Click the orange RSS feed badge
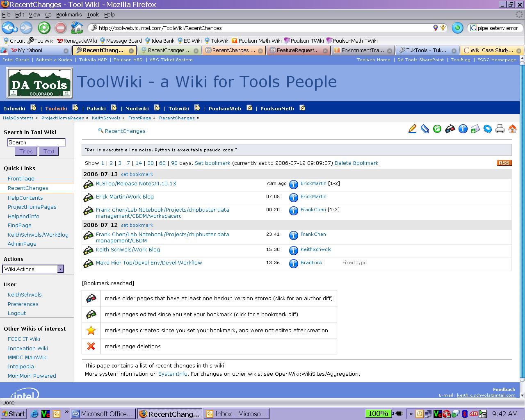The height and width of the screenshot is (420, 525). click(504, 163)
